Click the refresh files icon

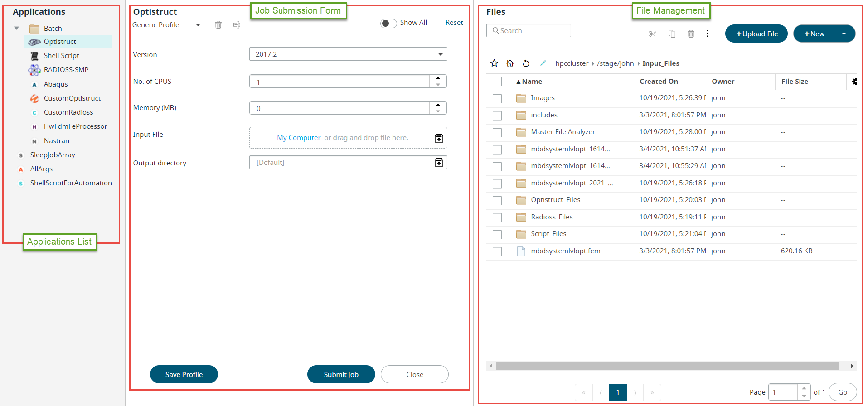coord(526,63)
